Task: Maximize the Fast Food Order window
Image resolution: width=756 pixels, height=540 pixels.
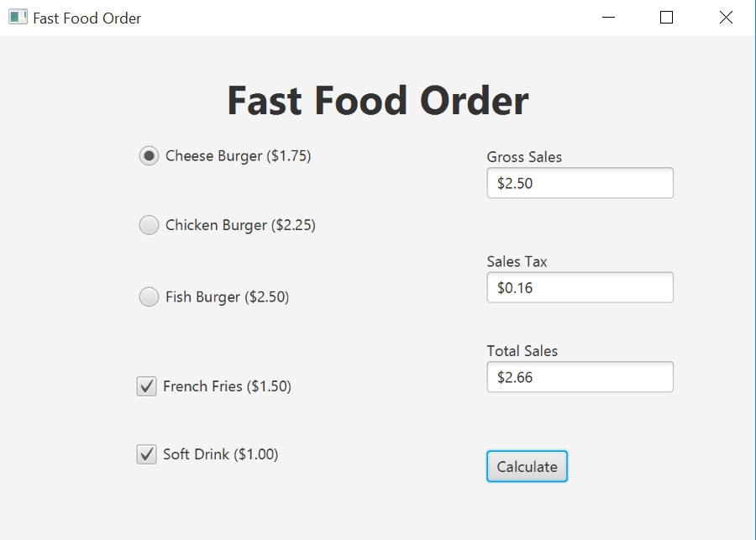Action: [666, 18]
